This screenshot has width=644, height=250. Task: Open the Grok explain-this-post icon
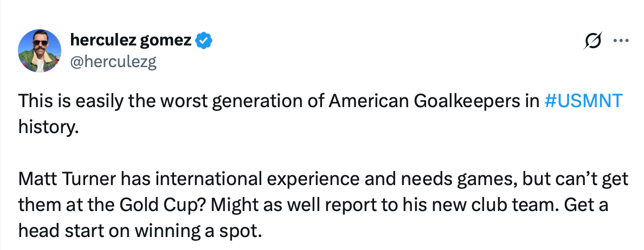[593, 41]
